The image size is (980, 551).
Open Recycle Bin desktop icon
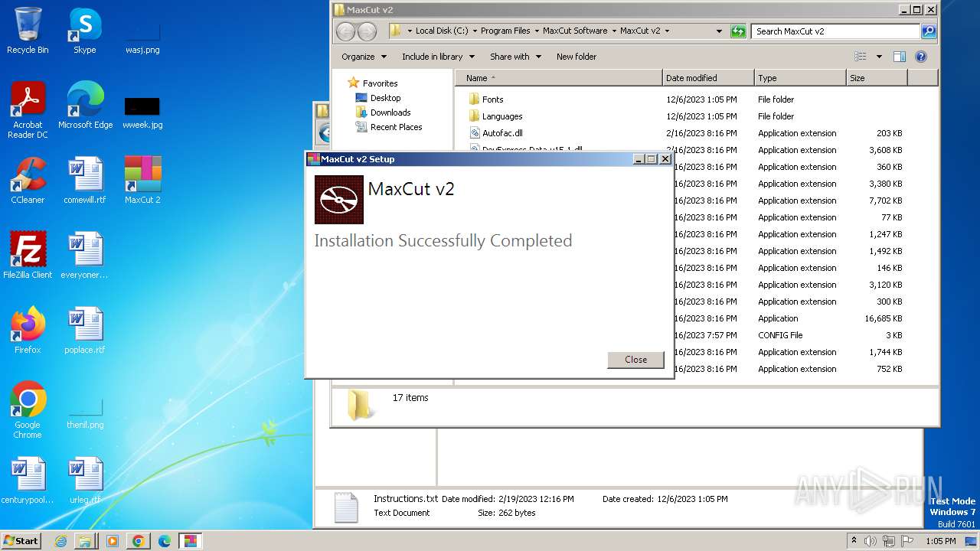point(28,31)
